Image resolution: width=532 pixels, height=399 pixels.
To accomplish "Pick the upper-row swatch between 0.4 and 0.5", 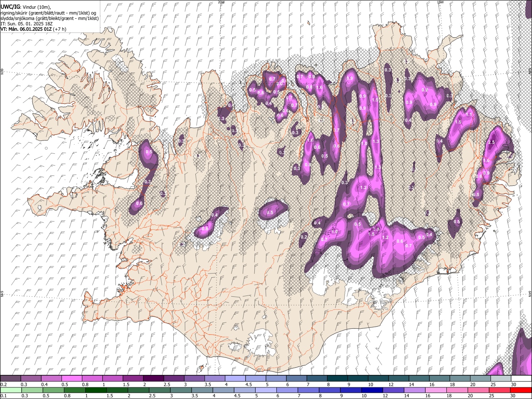I will [51, 378].
